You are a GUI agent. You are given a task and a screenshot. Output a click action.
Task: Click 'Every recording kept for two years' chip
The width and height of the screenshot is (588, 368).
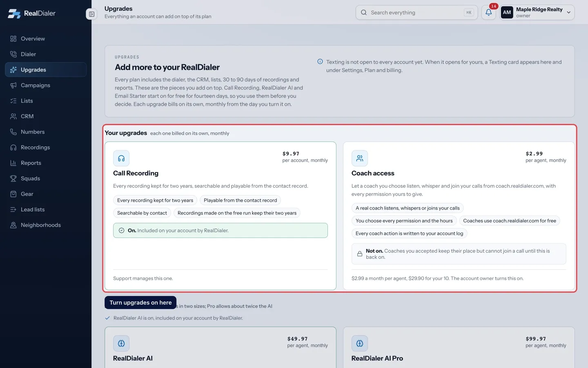click(155, 200)
